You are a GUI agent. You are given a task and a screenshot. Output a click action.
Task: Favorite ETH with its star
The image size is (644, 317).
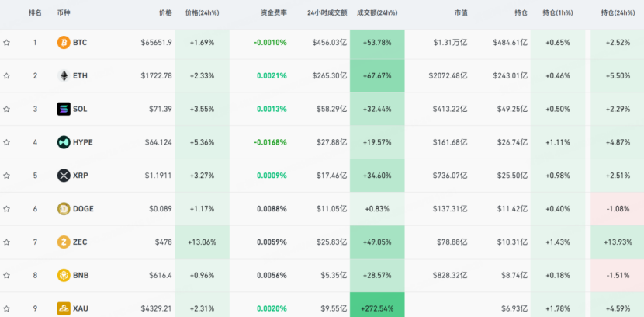[x=6, y=75]
